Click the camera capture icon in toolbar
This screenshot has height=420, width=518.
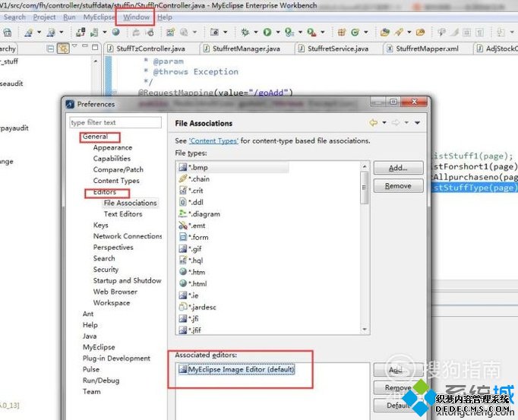click(214, 32)
